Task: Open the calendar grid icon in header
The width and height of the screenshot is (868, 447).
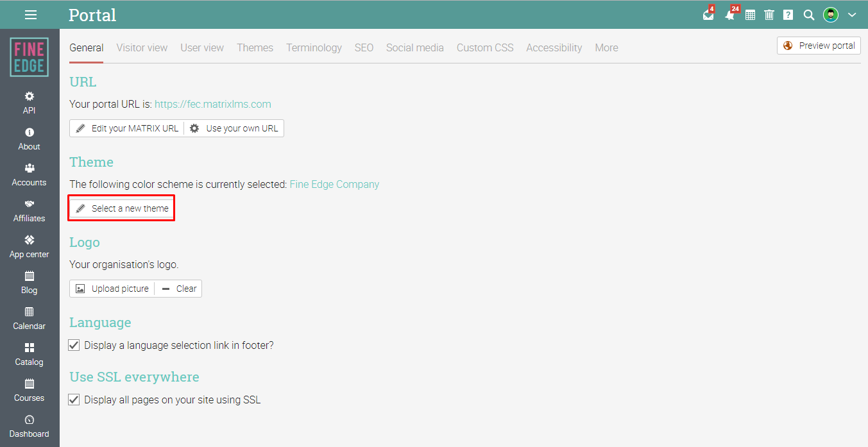Action: click(750, 15)
